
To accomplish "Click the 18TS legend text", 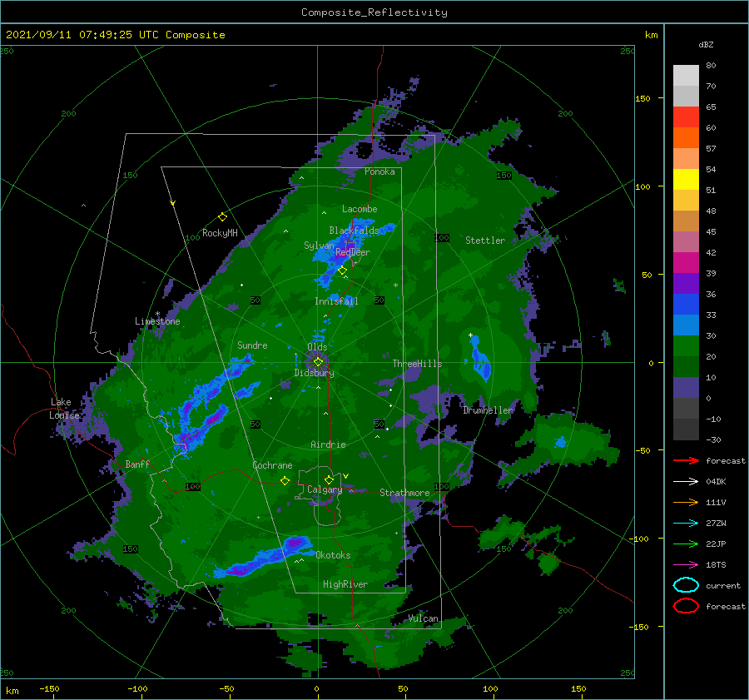I will 716,565.
